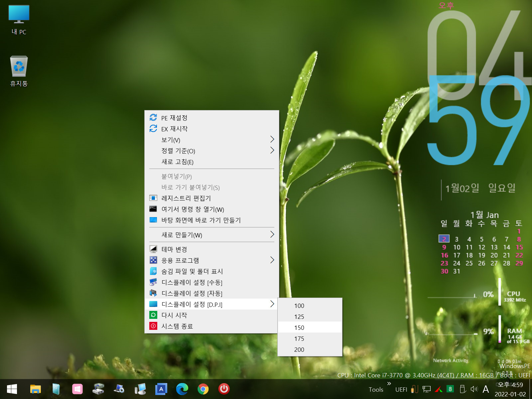This screenshot has width=532, height=399.
Task: Click the green number 8 tray icon
Action: [x=450, y=389]
